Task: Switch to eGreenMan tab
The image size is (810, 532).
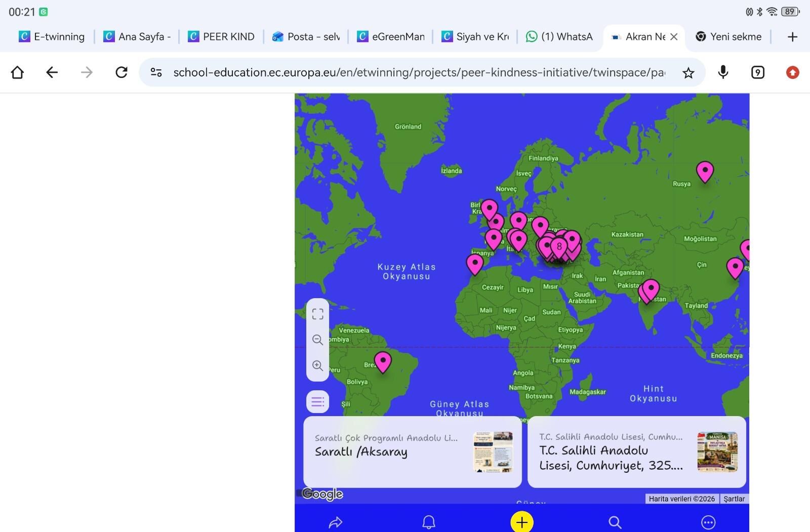Action: coord(390,36)
